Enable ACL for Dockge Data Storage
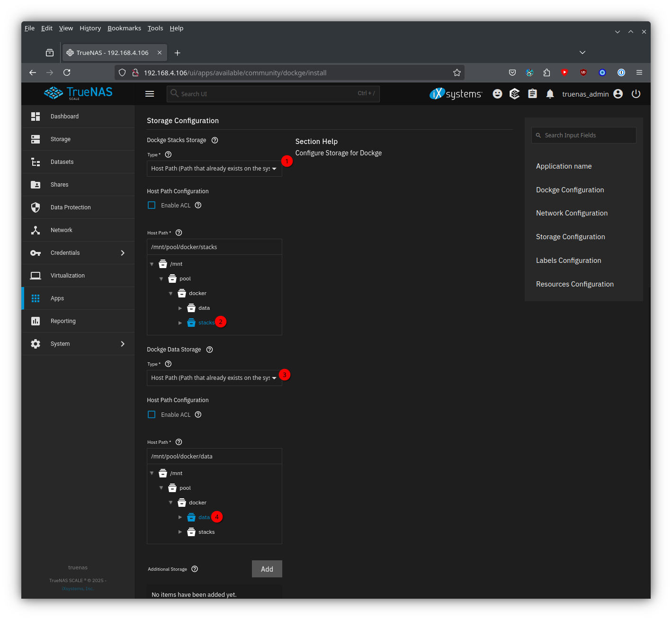 click(x=152, y=414)
